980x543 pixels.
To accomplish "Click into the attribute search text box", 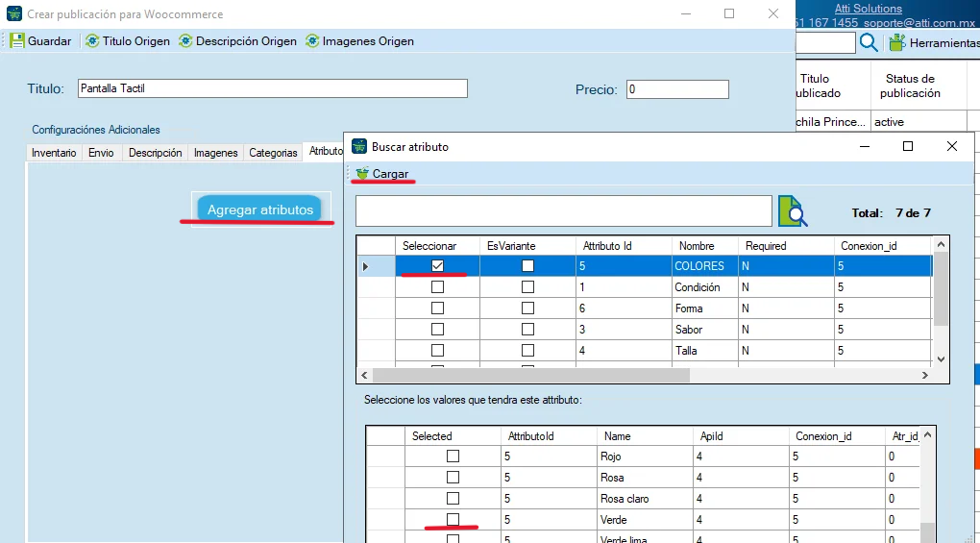I will (x=564, y=211).
